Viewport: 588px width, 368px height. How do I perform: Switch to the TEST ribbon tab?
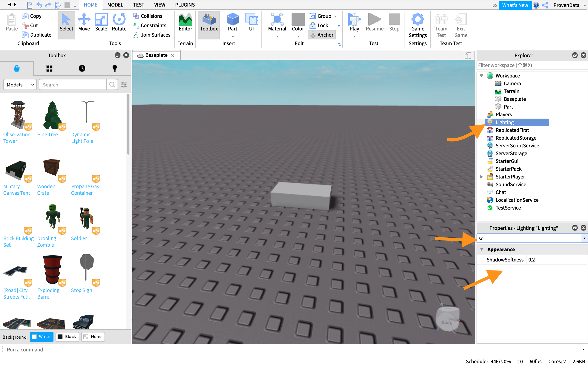tap(138, 5)
